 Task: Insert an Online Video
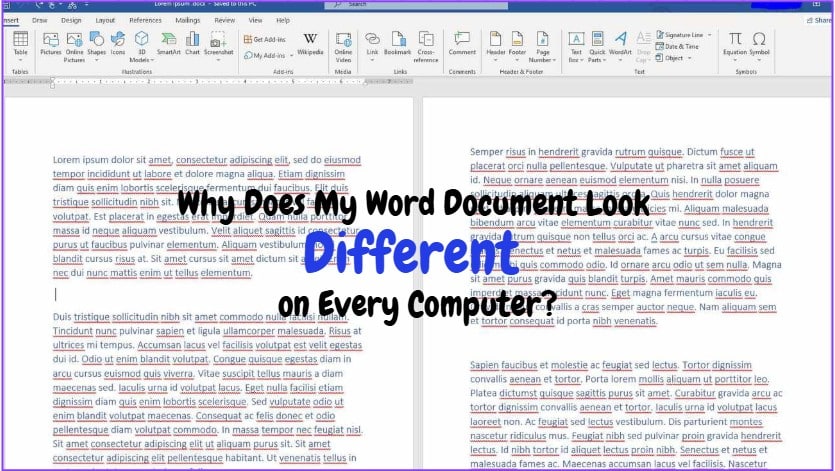click(343, 46)
